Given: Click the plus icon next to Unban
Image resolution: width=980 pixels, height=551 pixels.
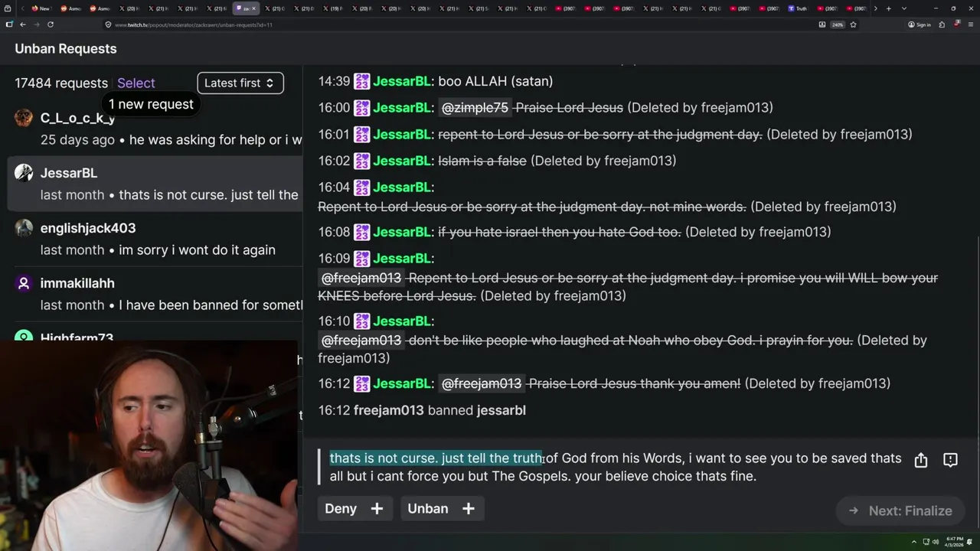Looking at the screenshot, I should pos(469,508).
